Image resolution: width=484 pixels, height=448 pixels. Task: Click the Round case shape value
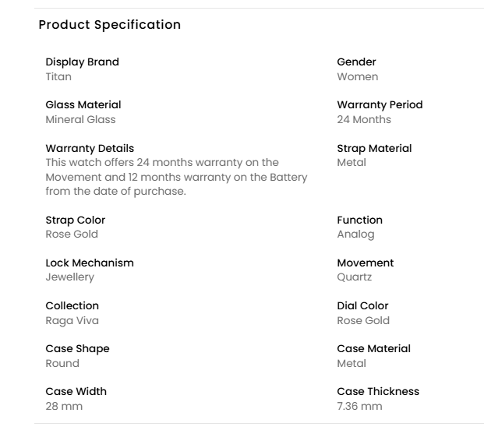point(62,363)
